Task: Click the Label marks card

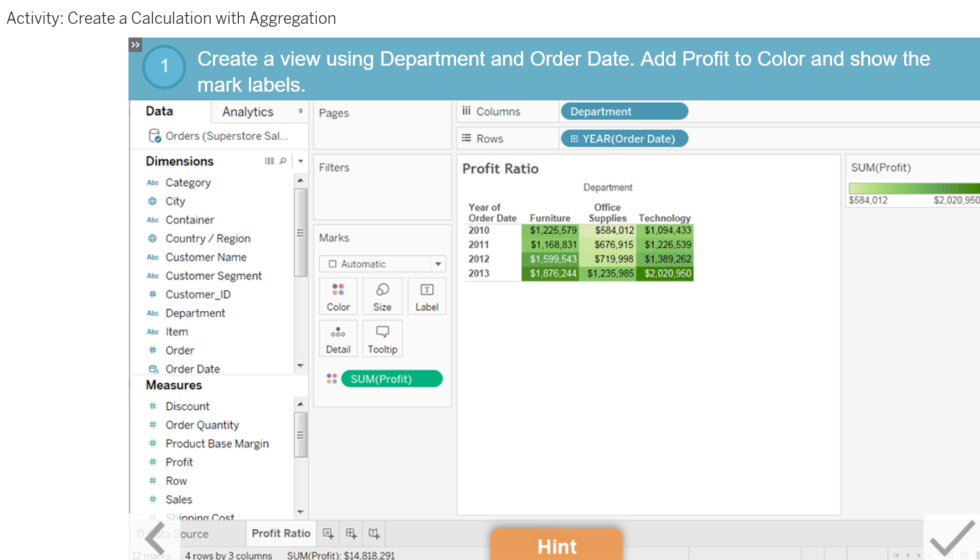Action: [x=426, y=296]
